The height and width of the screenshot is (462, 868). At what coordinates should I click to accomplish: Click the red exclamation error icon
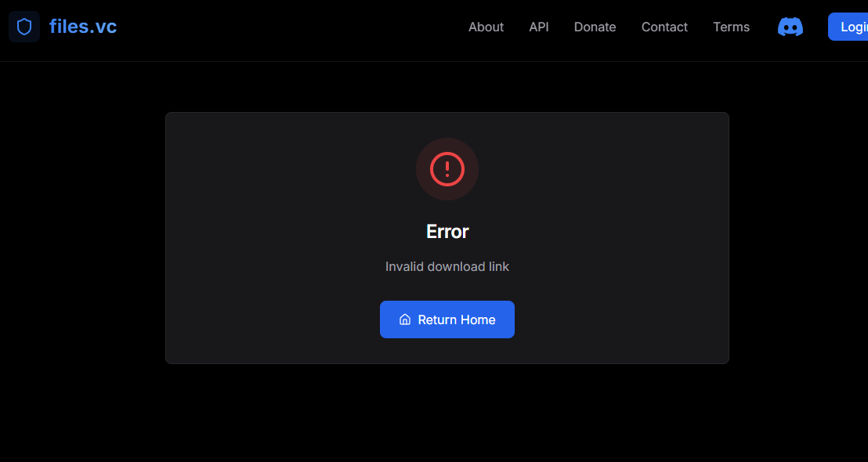447,169
